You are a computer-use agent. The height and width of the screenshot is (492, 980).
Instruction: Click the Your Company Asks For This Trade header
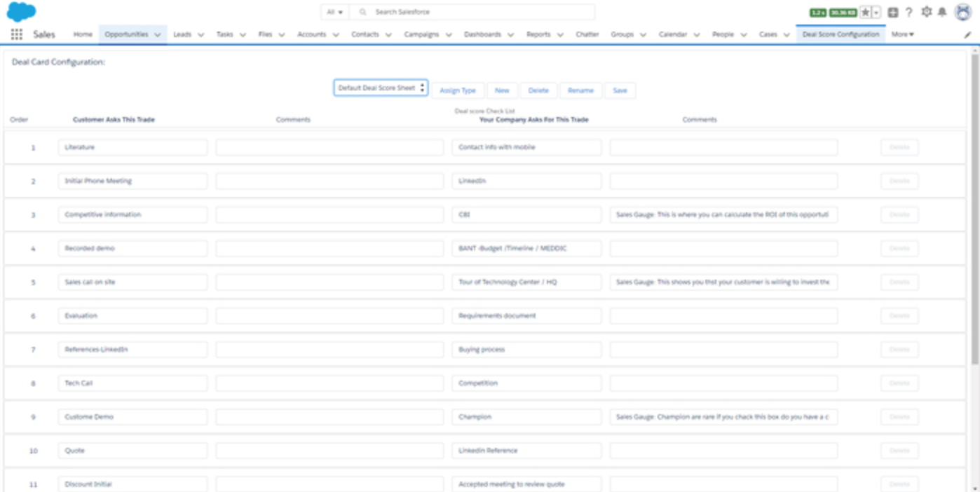[533, 120]
